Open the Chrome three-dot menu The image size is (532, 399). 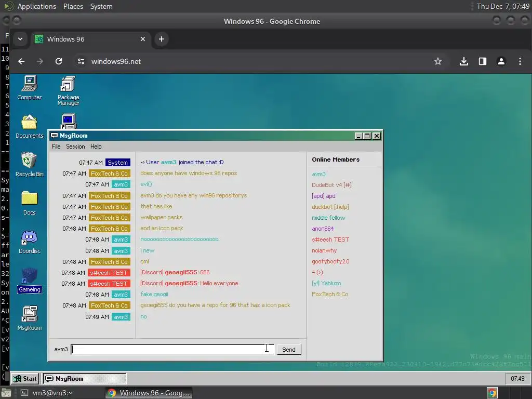pos(520,61)
